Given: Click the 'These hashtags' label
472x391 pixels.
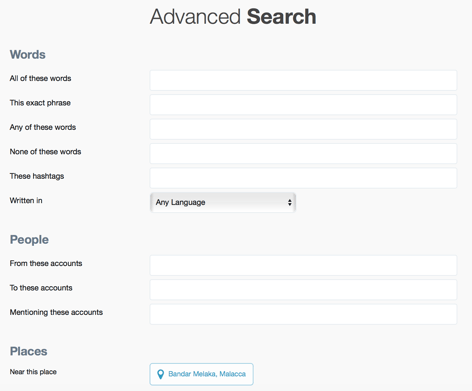Looking at the screenshot, I should point(37,176).
